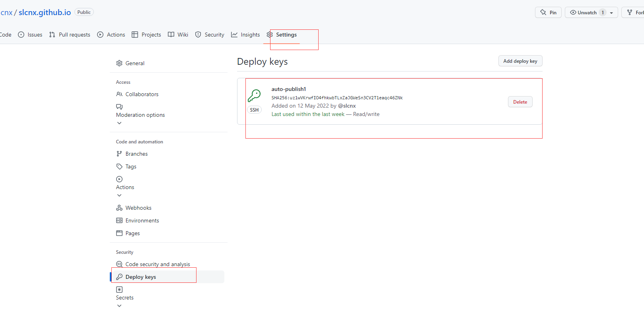
Task: Open the Projects tab
Action: (x=146, y=35)
